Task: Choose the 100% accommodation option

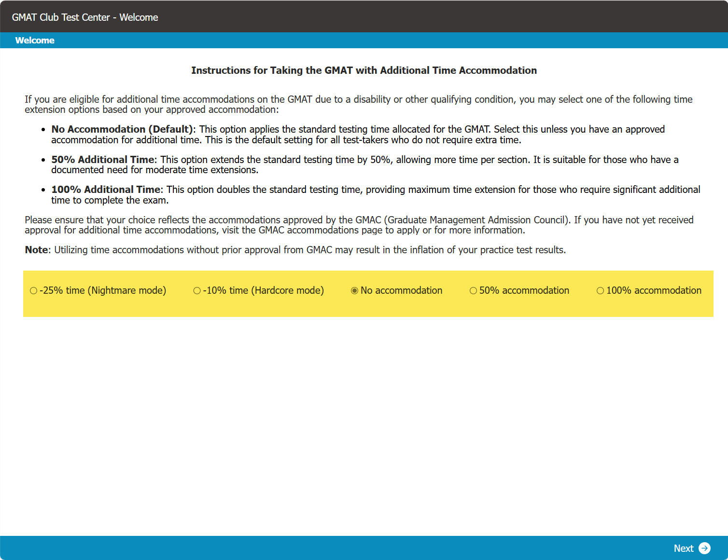Action: coord(601,290)
